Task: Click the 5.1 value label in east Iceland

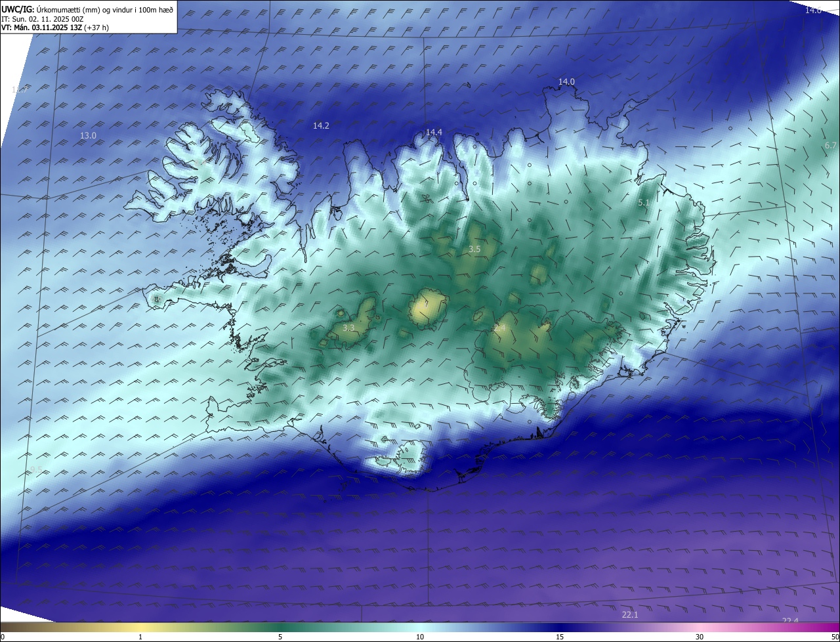Action: (644, 203)
